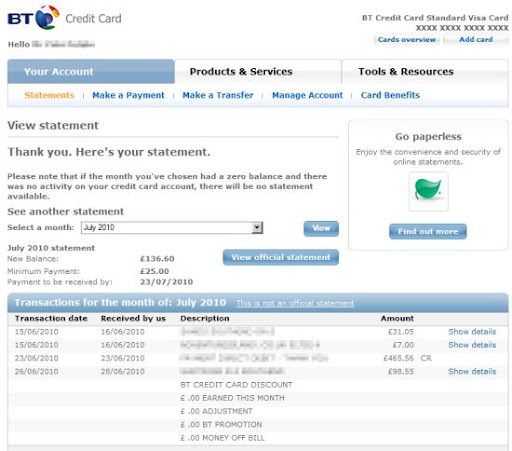
Task: Click the '£ .00 ADJUSTMENT' row
Action: (x=216, y=411)
